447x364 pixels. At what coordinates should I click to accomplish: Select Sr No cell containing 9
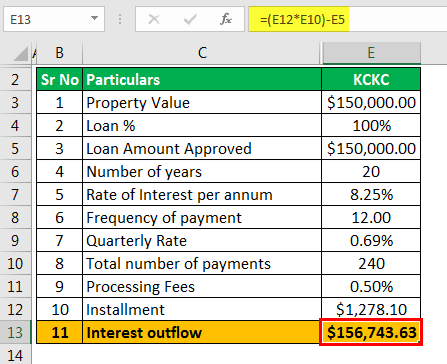(59, 286)
